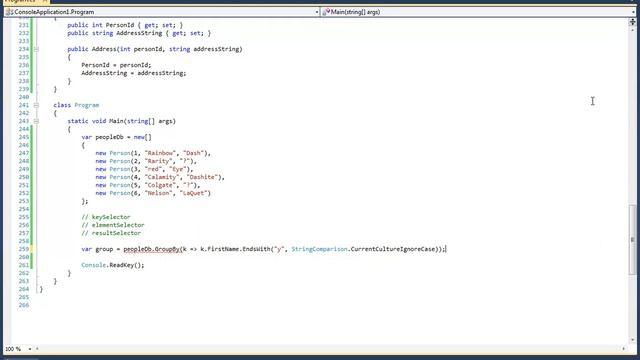
Task: Click the "Calamity" string literal
Action: (x=162, y=177)
